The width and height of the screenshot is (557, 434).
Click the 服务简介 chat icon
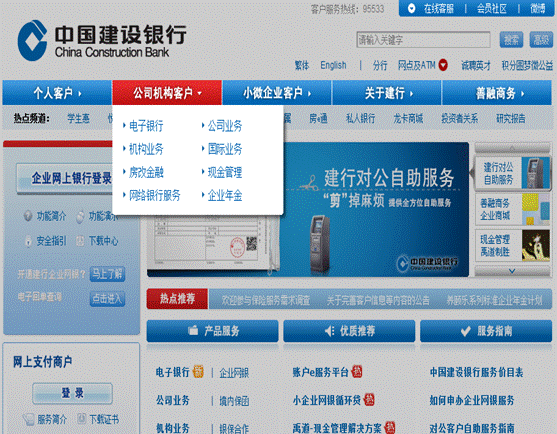[x=28, y=419]
